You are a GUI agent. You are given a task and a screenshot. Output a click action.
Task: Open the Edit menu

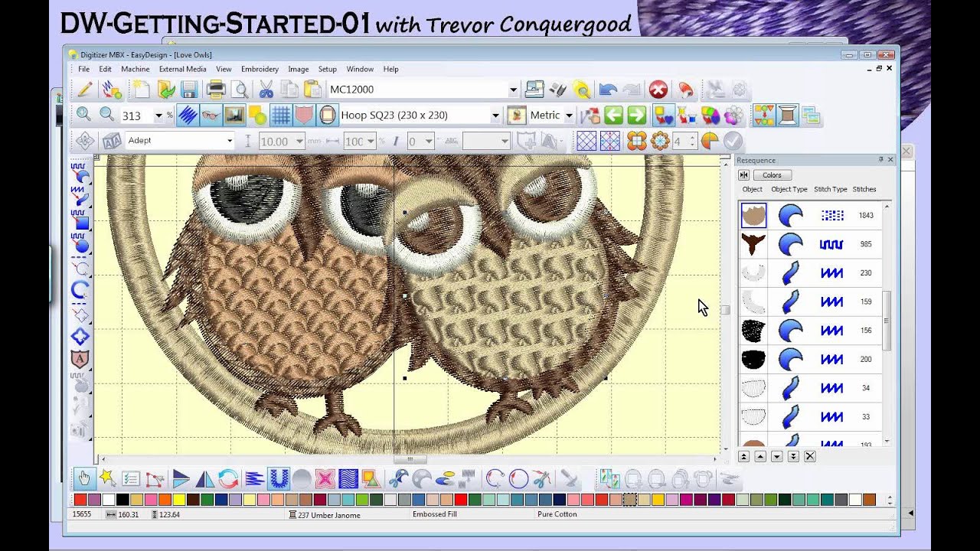tap(105, 69)
